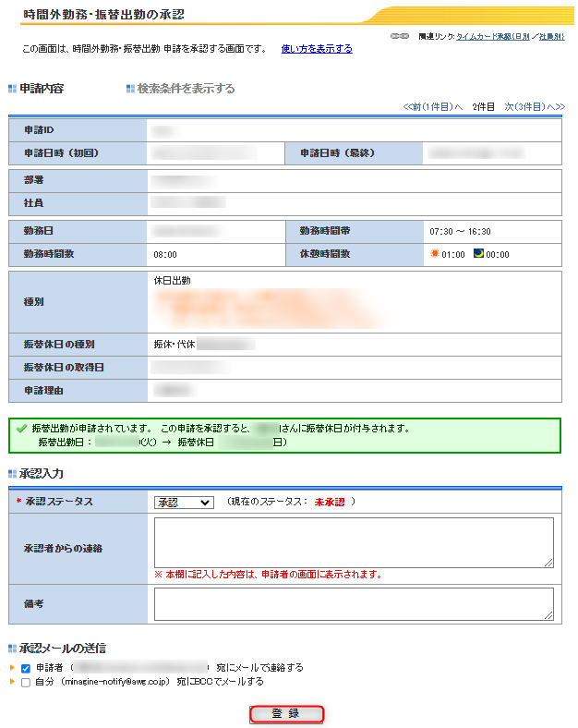
Task: Click the 08:00 勤務時間数 value
Action: point(165,254)
